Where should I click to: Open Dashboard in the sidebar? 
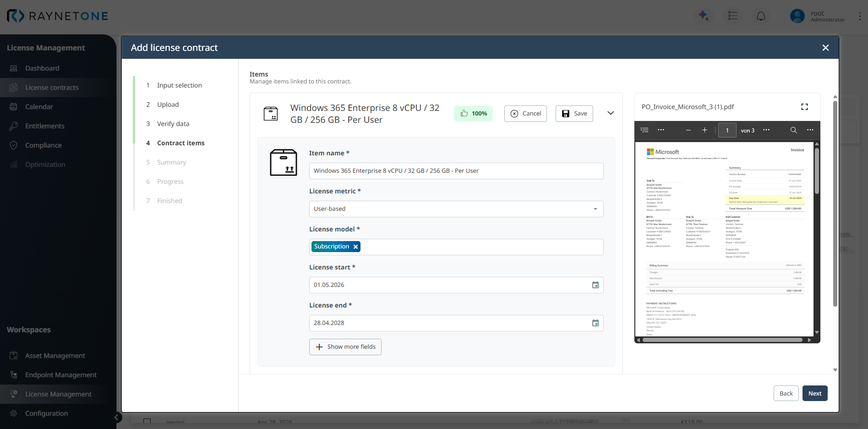58,68
